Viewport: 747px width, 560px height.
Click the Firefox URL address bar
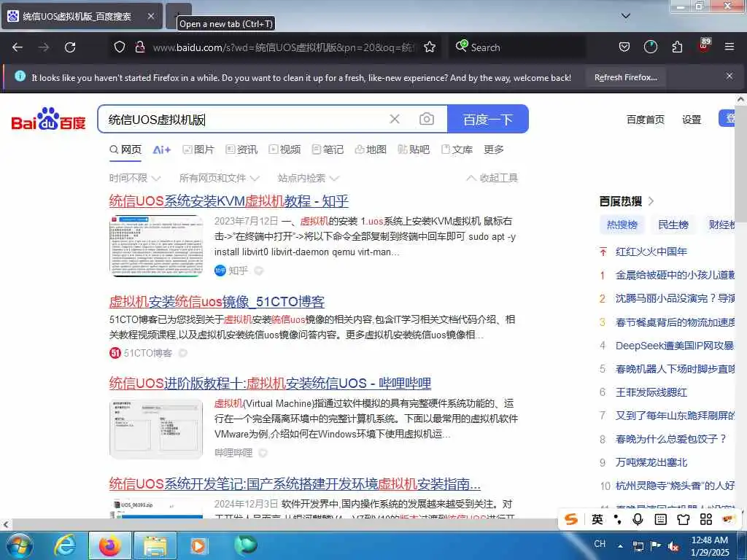coord(284,47)
